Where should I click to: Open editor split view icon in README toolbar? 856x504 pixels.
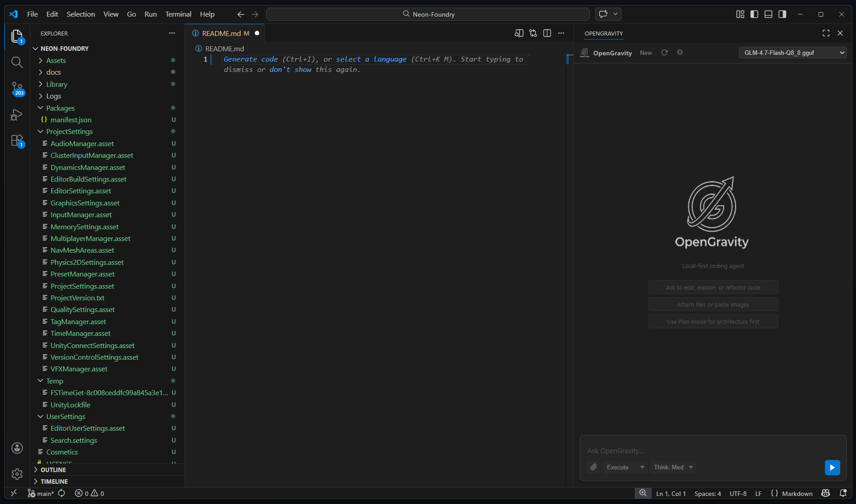[547, 33]
